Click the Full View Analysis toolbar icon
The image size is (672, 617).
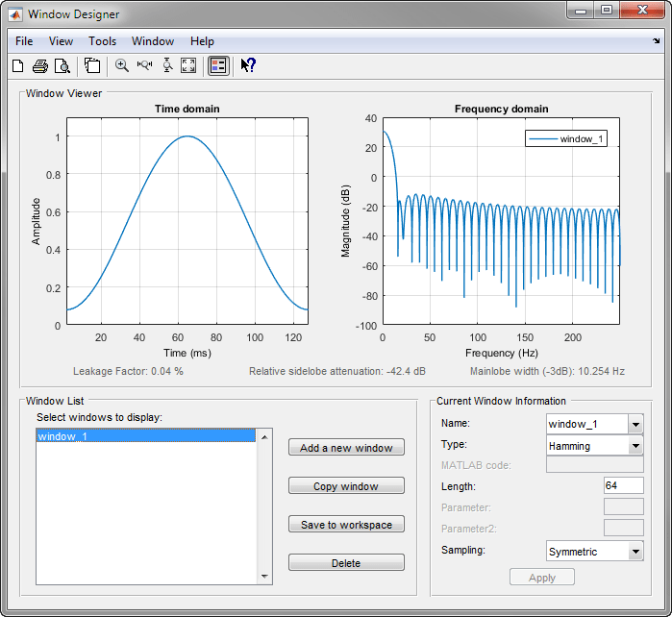tap(92, 66)
